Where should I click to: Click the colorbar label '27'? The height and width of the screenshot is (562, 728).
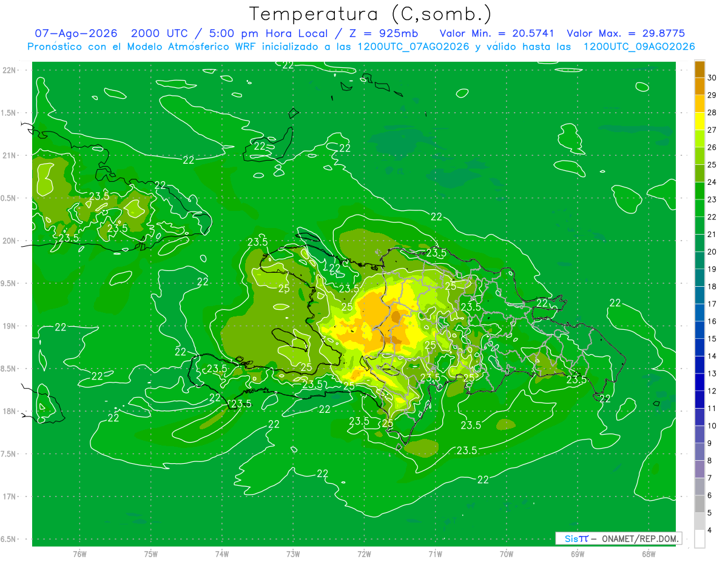click(x=712, y=130)
